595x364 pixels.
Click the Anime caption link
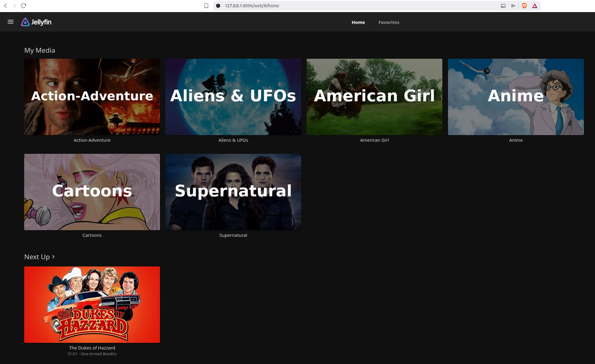pos(516,140)
